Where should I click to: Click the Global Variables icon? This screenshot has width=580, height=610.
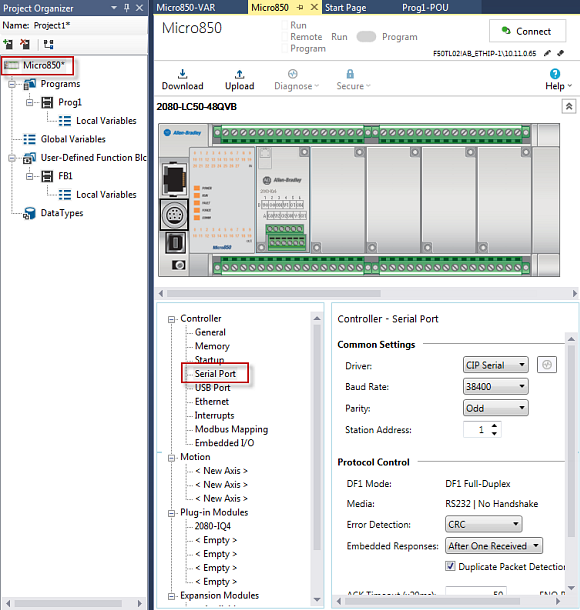[29, 139]
